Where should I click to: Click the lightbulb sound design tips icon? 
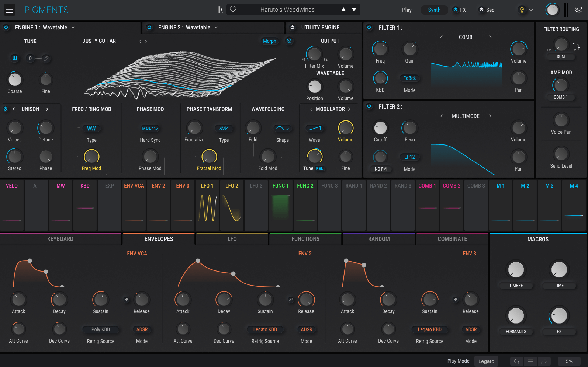pyautogui.click(x=522, y=10)
